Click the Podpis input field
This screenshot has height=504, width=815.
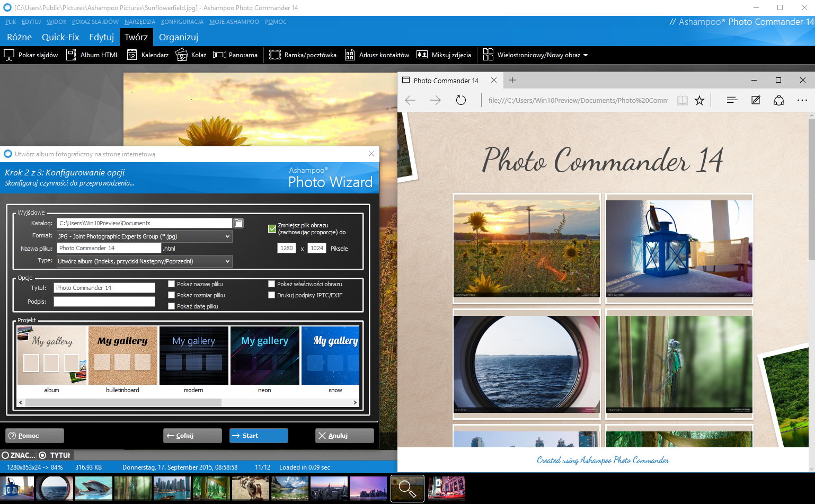[104, 302]
